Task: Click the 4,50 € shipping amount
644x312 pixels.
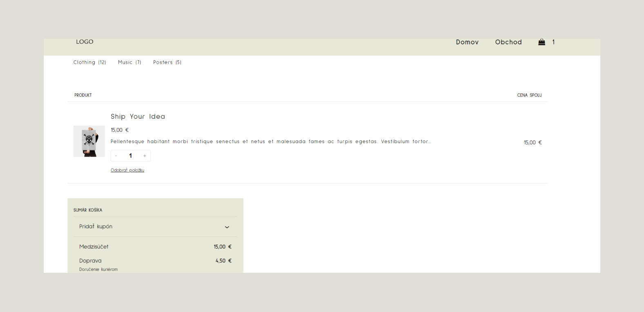Action: click(223, 261)
